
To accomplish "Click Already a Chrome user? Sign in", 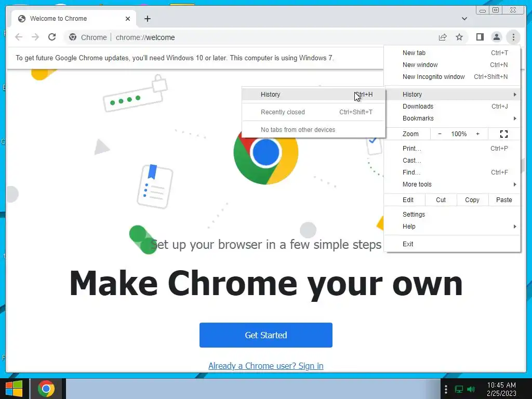I will click(x=266, y=366).
